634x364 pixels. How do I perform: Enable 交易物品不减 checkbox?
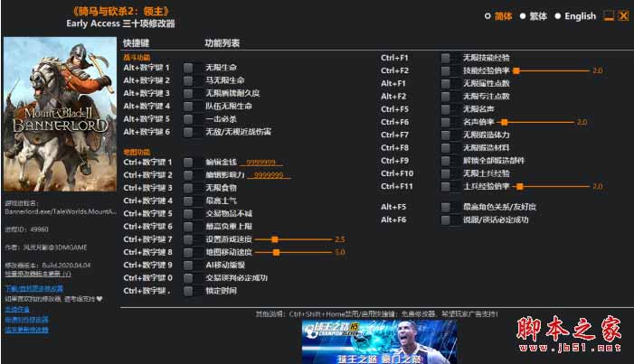point(188,214)
